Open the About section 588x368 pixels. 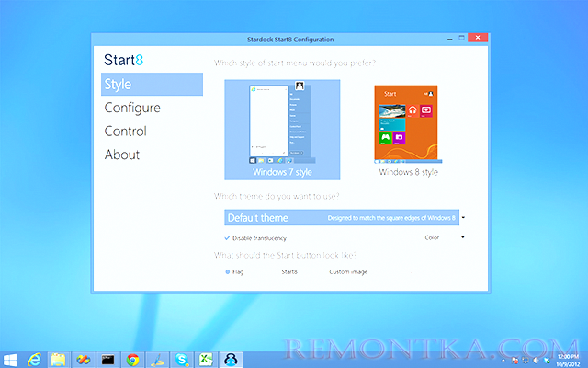click(x=122, y=155)
